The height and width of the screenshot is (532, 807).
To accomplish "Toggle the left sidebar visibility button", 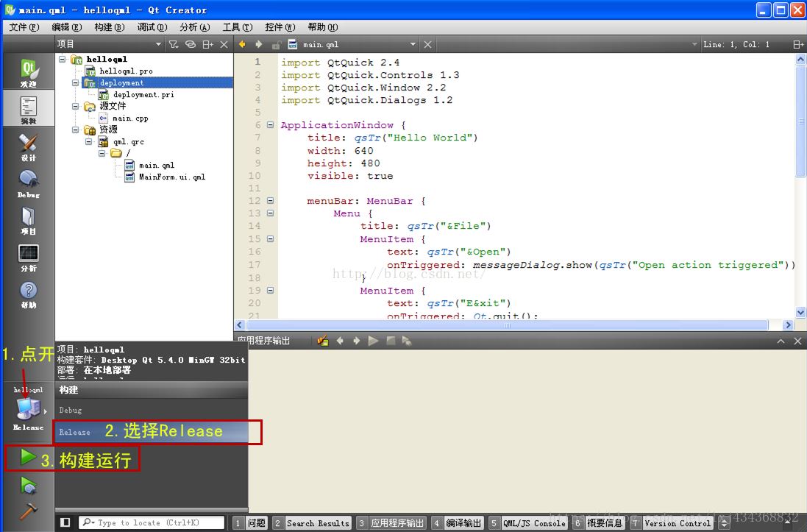I will click(65, 522).
